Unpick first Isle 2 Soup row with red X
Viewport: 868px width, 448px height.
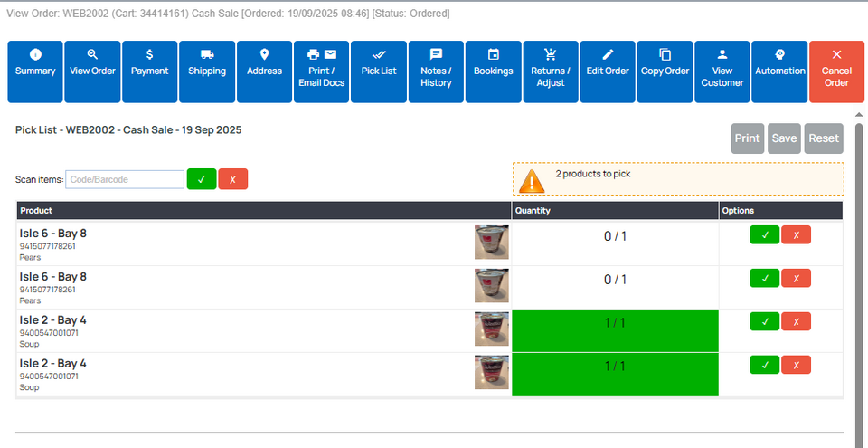[x=796, y=321]
